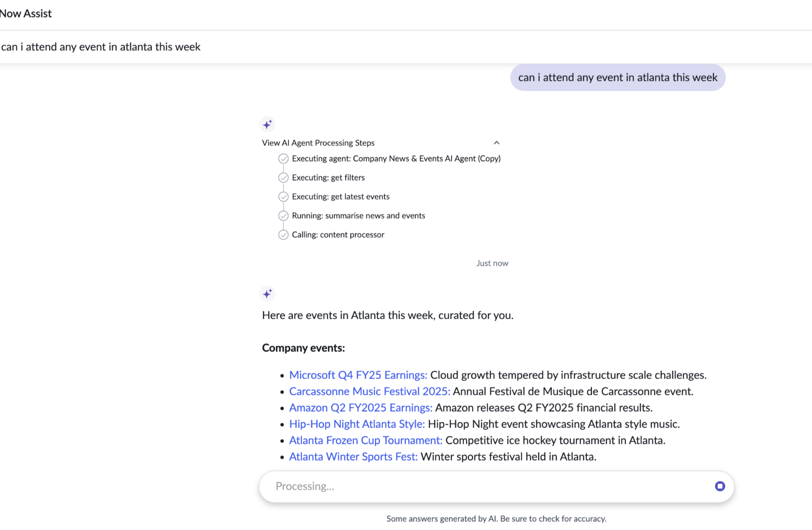
Task: Click the stop processing button in chat input
Action: coord(720,486)
